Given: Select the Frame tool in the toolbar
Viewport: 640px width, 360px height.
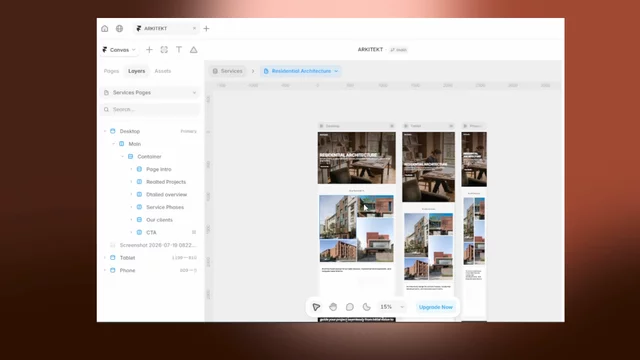Looking at the screenshot, I should 164,50.
